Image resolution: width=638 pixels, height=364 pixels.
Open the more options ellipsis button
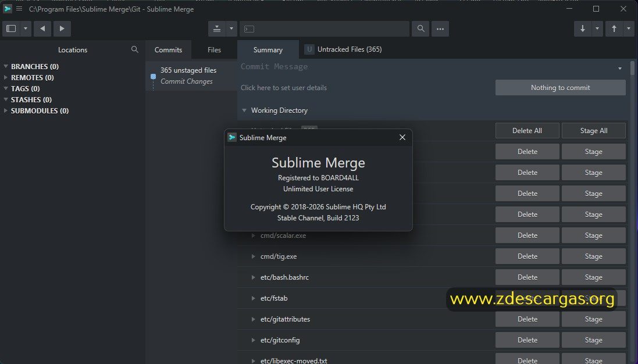(440, 28)
